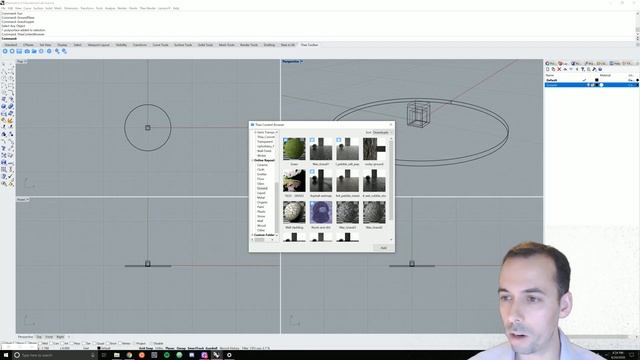Select the rocky ground material thumbnail
The height and width of the screenshot is (360, 640).
374,149
